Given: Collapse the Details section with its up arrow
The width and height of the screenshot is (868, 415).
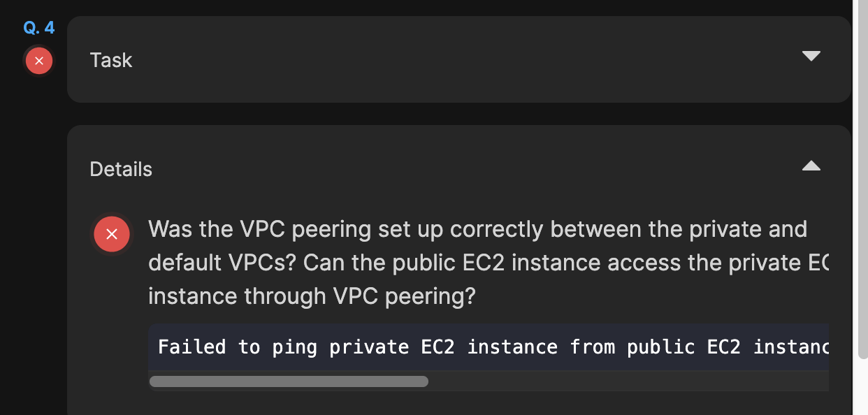Looking at the screenshot, I should (811, 166).
